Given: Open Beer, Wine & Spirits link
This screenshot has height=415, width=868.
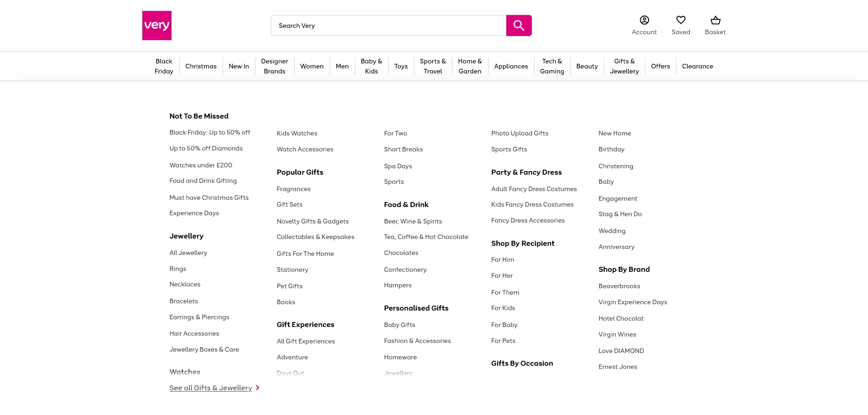Looking at the screenshot, I should click(413, 221).
